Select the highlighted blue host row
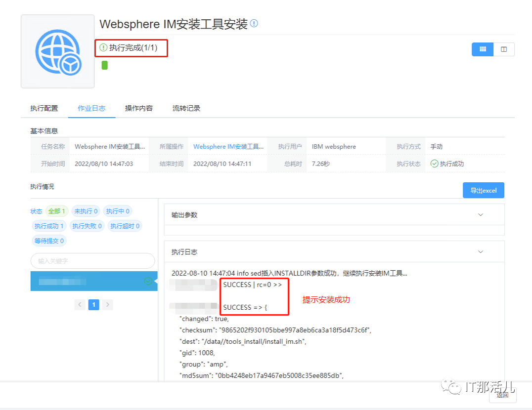Image resolution: width=532 pixels, height=410 pixels. (x=94, y=281)
